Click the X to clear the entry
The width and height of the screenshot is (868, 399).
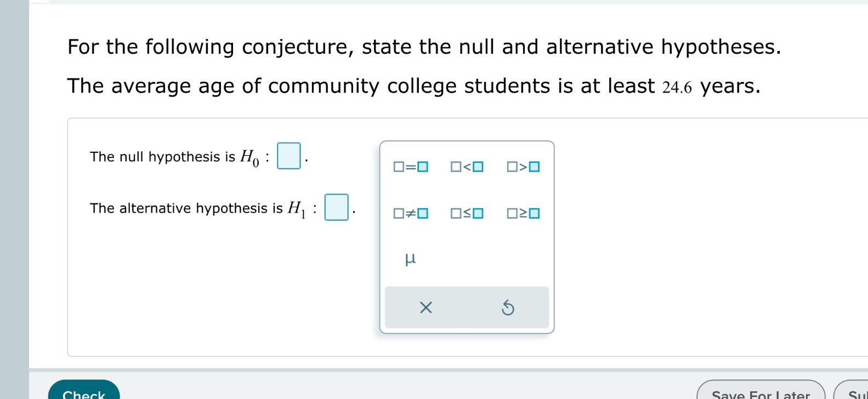(x=426, y=307)
